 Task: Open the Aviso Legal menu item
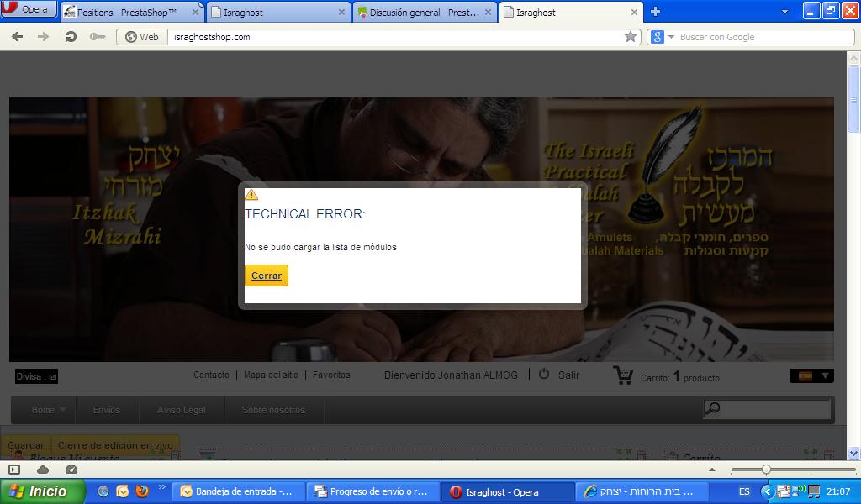[182, 410]
